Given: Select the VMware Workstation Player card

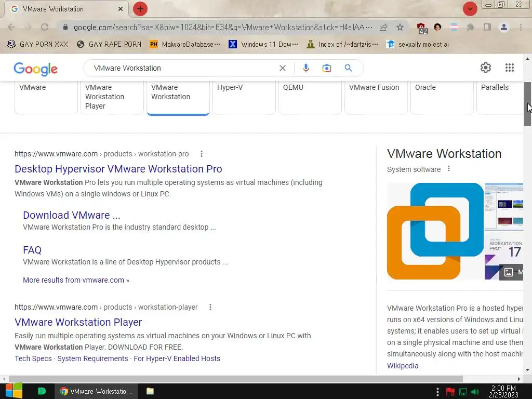Looking at the screenshot, I should 112,97.
